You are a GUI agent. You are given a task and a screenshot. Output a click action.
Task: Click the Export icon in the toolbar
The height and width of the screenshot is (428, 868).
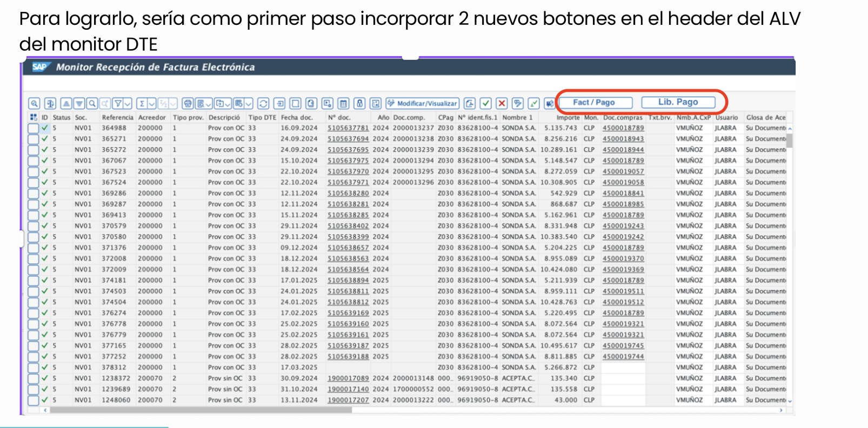click(220, 103)
